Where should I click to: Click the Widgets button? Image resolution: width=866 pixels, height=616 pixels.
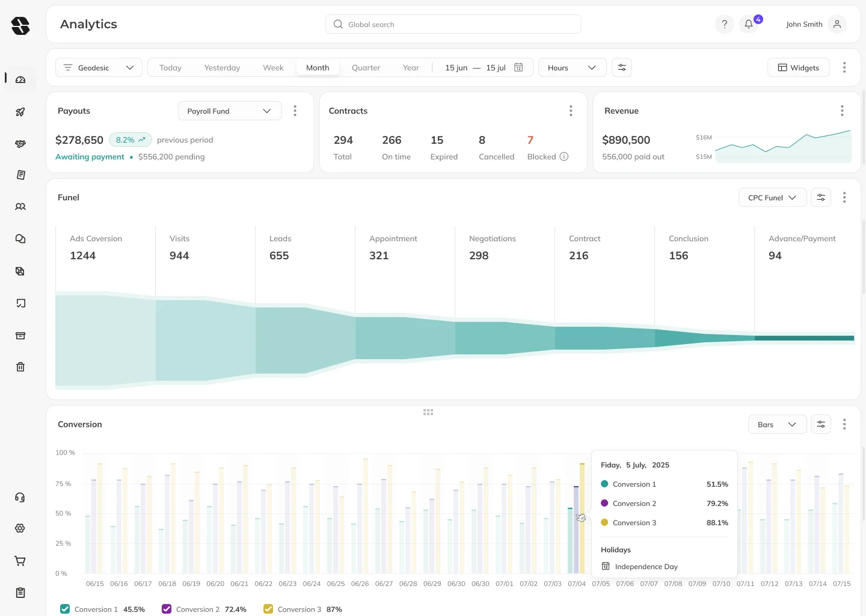tap(799, 67)
